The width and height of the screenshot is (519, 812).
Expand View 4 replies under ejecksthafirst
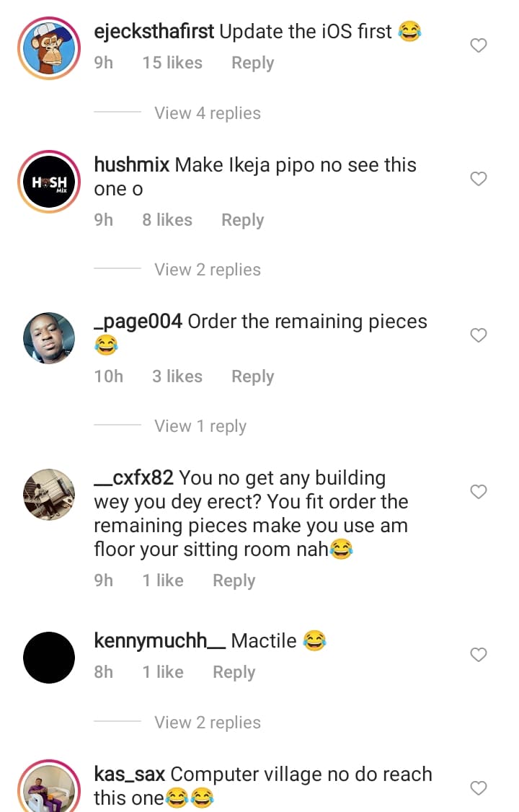point(208,113)
